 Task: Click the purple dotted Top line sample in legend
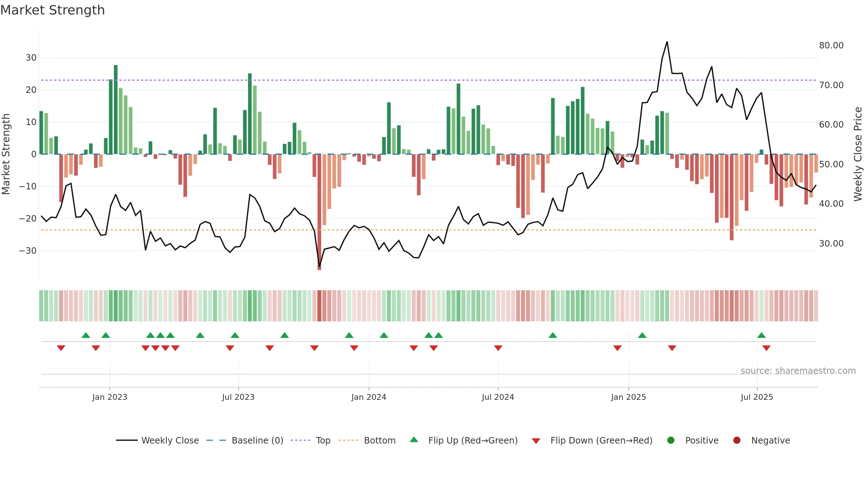(301, 440)
